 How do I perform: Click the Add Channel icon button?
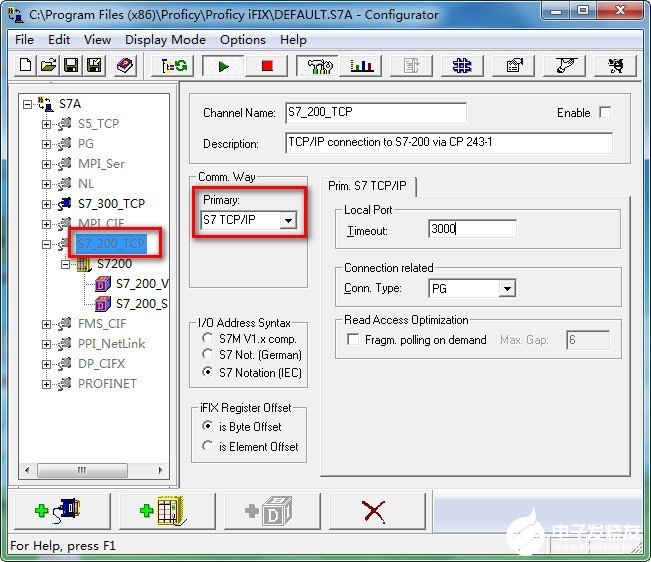tap(58, 511)
